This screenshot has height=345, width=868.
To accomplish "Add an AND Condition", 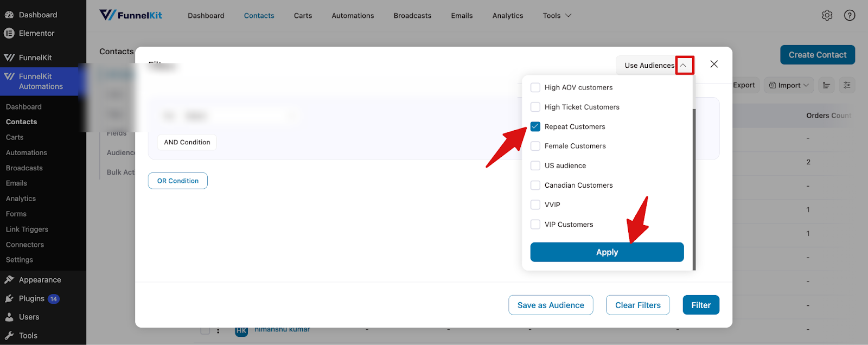I will click(x=187, y=142).
